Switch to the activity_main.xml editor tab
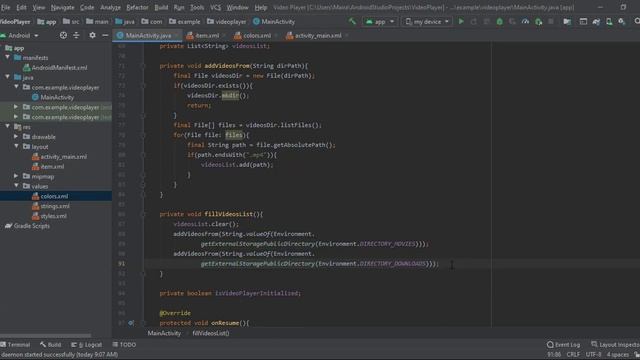The width and height of the screenshot is (640, 360). pos(317,36)
